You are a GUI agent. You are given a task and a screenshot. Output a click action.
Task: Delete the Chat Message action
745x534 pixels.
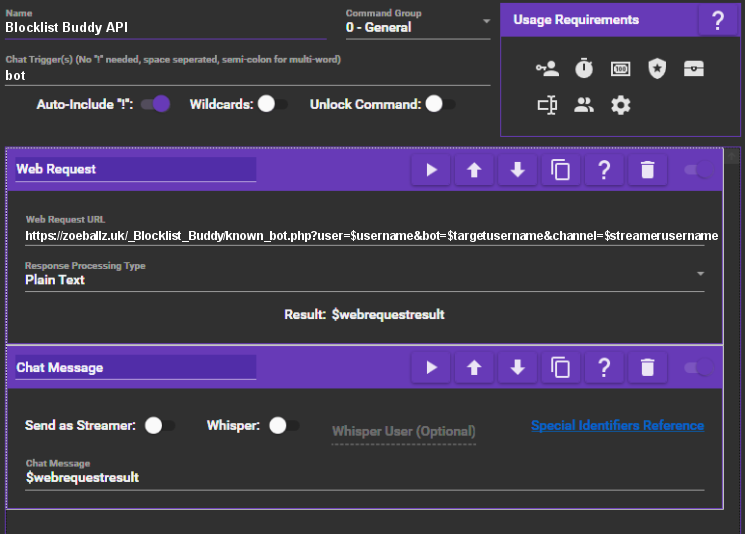point(647,368)
